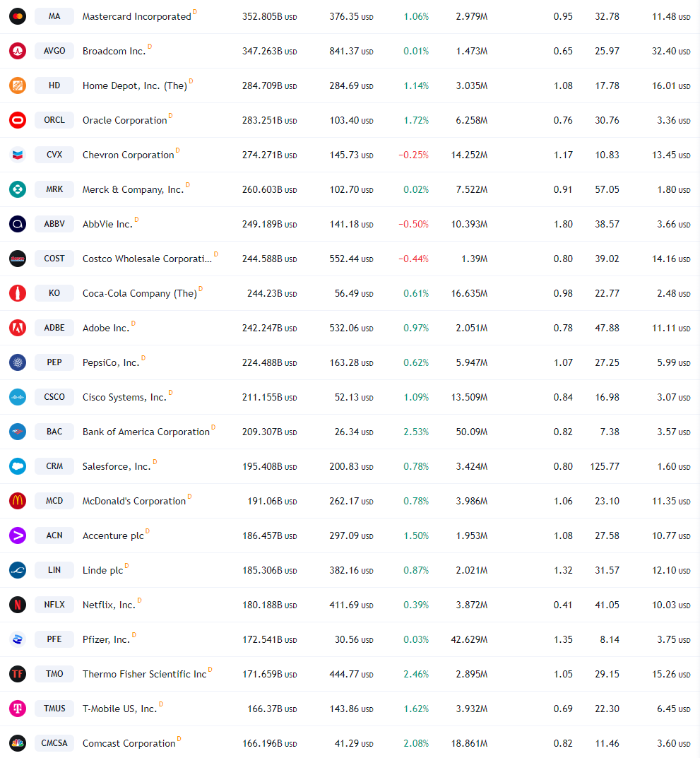700x758 pixels.
Task: Open the KO ticker badge
Action: click(54, 293)
